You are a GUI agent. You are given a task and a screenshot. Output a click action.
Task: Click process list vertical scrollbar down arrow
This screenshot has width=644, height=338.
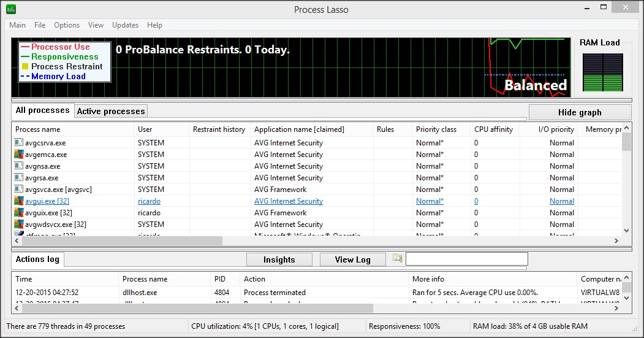[626, 231]
